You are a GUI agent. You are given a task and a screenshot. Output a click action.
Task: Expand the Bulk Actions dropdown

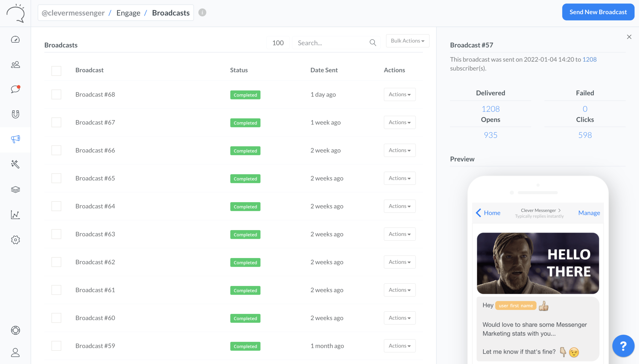[407, 41]
